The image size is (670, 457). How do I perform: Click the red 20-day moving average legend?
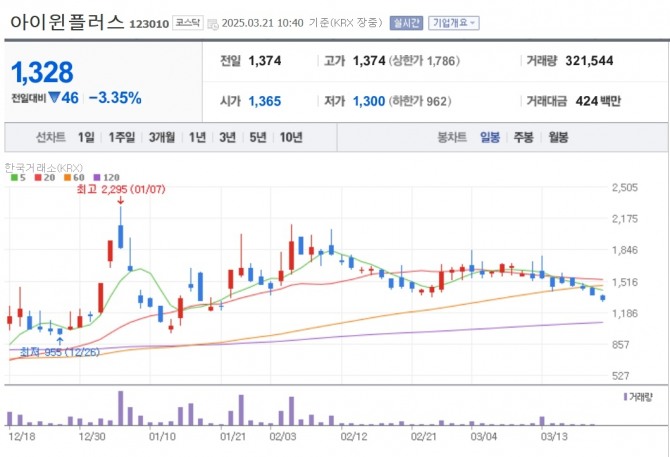45,178
